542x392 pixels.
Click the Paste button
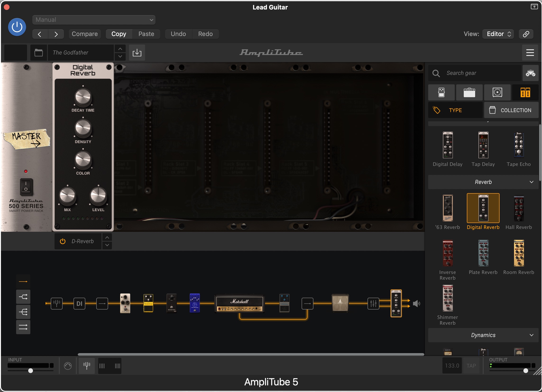146,34
